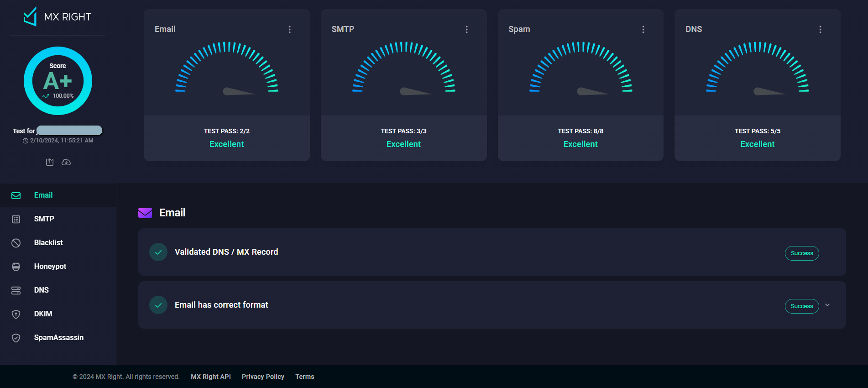Click the 2/10/2024, 11:55:21 AM timestamp
The width and height of the screenshot is (868, 388).
[62, 141]
